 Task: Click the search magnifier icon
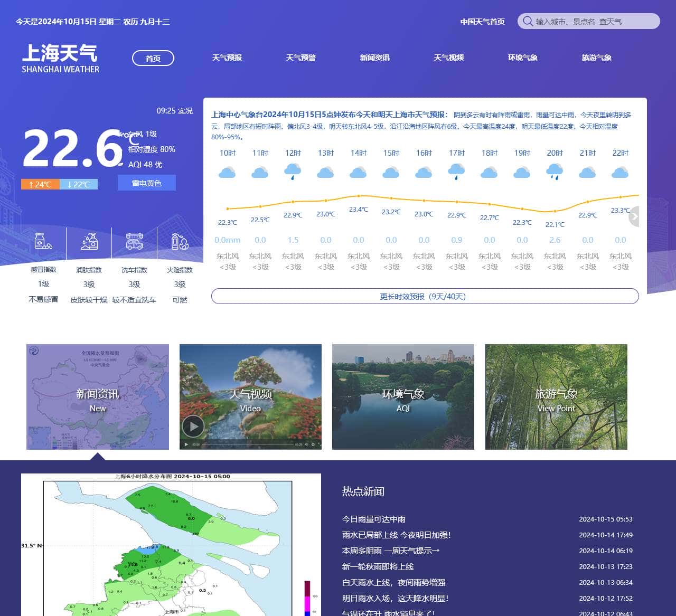click(x=527, y=21)
